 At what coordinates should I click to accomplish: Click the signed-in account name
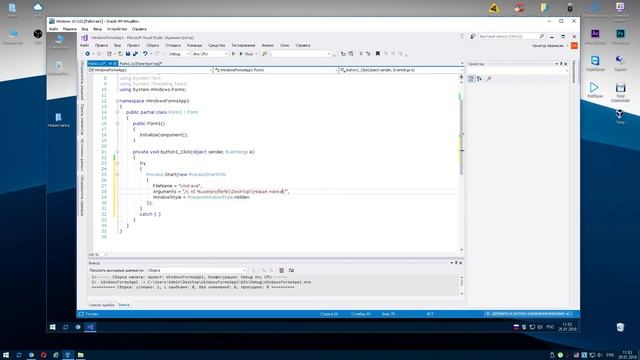(548, 46)
